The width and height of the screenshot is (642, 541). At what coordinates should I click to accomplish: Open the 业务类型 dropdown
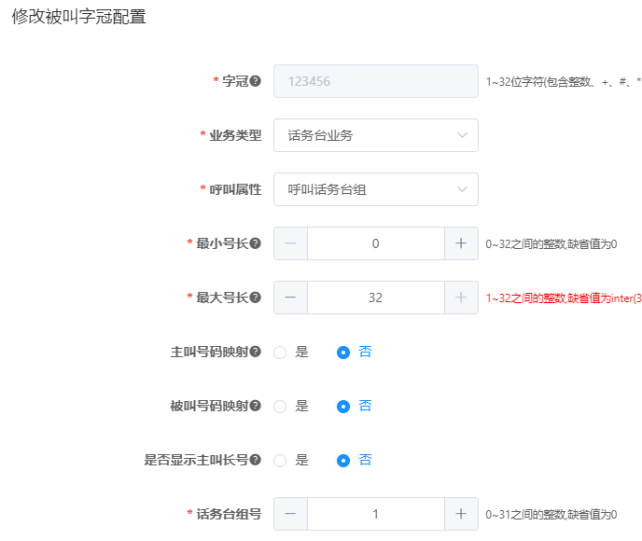click(376, 135)
